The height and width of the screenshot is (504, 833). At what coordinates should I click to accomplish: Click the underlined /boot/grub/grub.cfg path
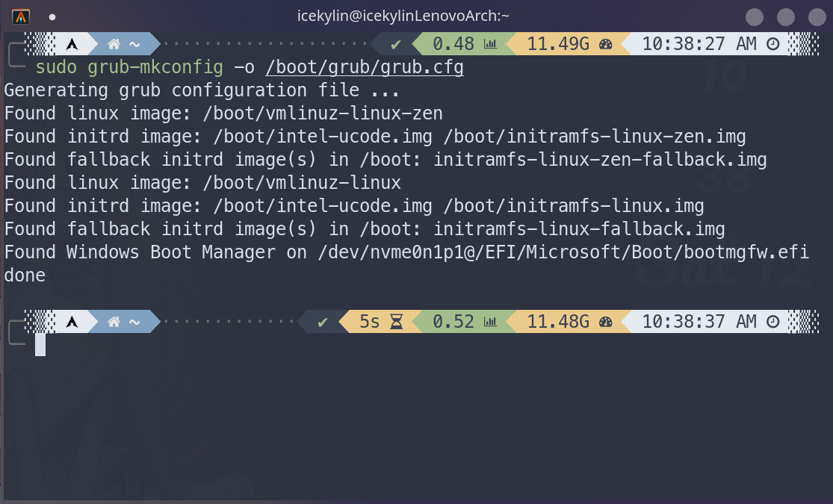pos(364,68)
